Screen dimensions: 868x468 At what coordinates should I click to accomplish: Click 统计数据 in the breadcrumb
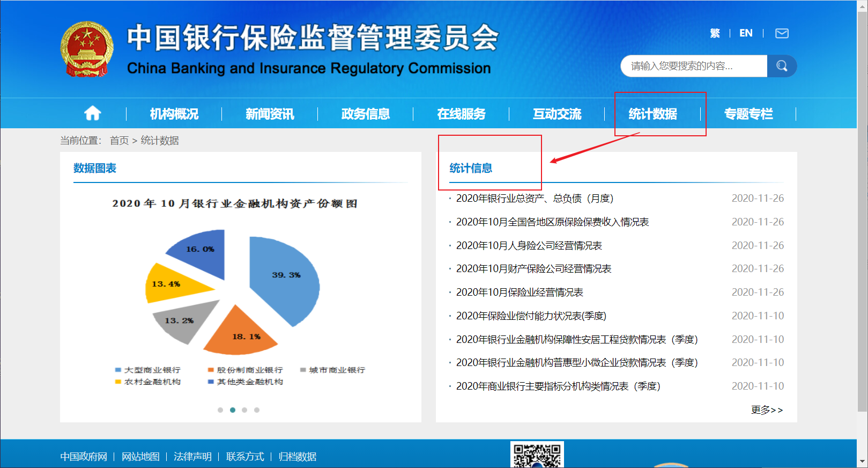(160, 141)
